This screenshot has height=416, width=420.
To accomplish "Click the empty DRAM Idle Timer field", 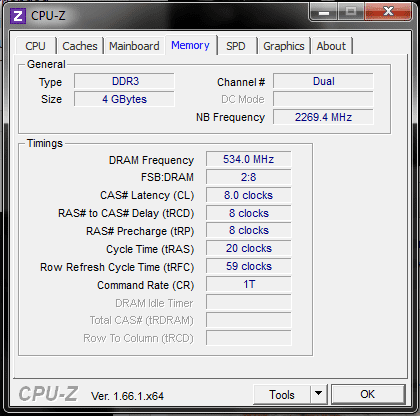I will [249, 302].
